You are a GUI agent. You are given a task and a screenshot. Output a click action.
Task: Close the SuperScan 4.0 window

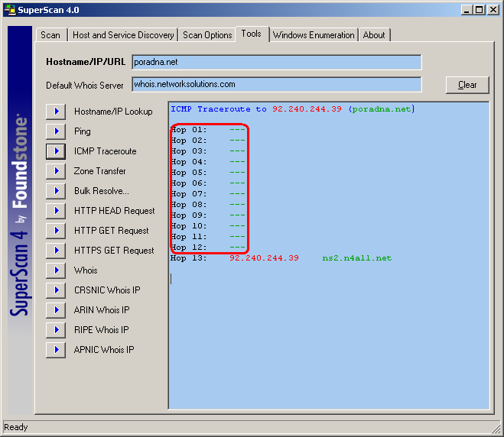pyautogui.click(x=493, y=10)
